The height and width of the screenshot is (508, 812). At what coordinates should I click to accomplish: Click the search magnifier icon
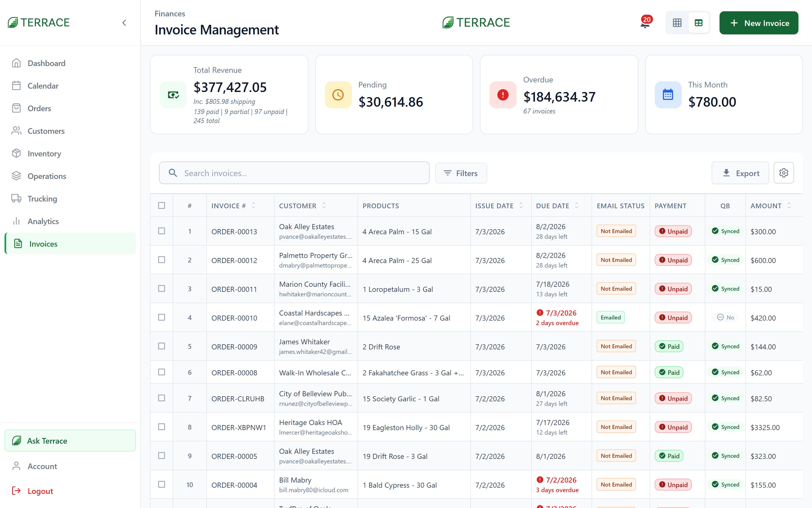(x=173, y=173)
